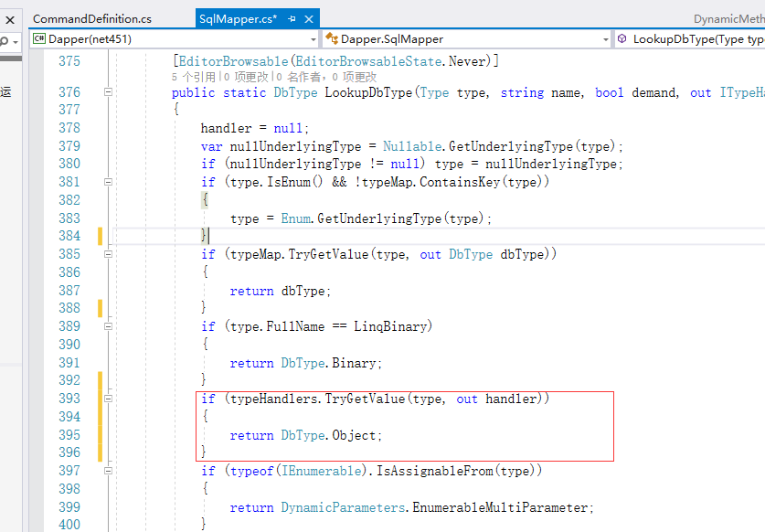Click line number 375
The width and height of the screenshot is (765, 532).
click(x=69, y=61)
